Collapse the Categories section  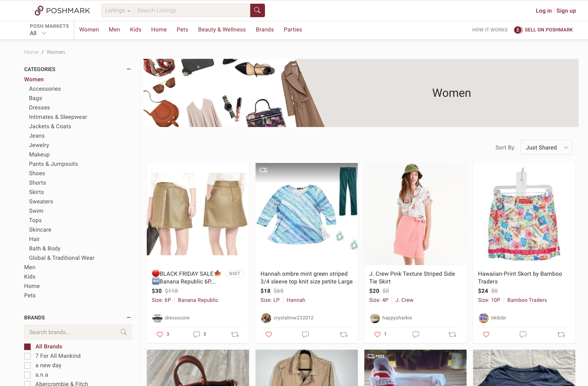tap(128, 69)
